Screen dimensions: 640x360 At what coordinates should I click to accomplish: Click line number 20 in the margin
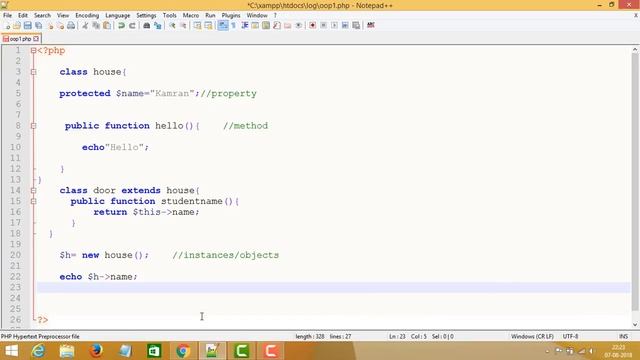point(16,255)
